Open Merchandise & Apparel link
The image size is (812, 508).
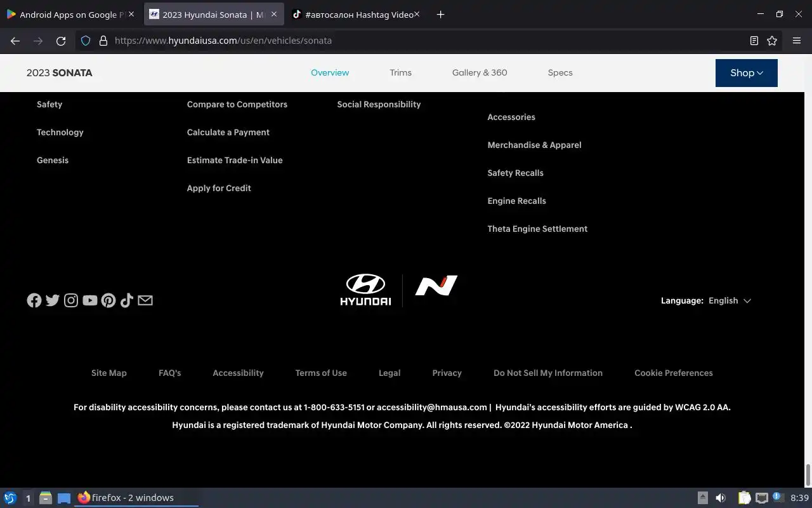coord(534,145)
